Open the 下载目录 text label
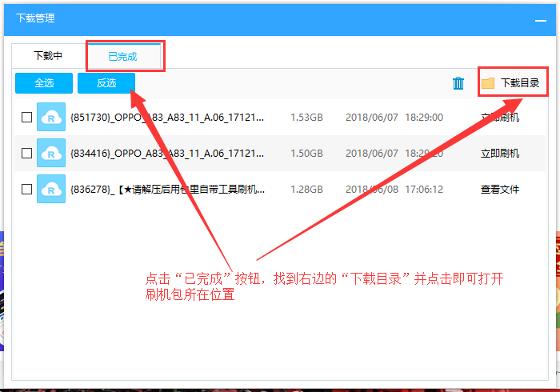Image resolution: width=560 pixels, height=392 pixels. click(x=520, y=83)
